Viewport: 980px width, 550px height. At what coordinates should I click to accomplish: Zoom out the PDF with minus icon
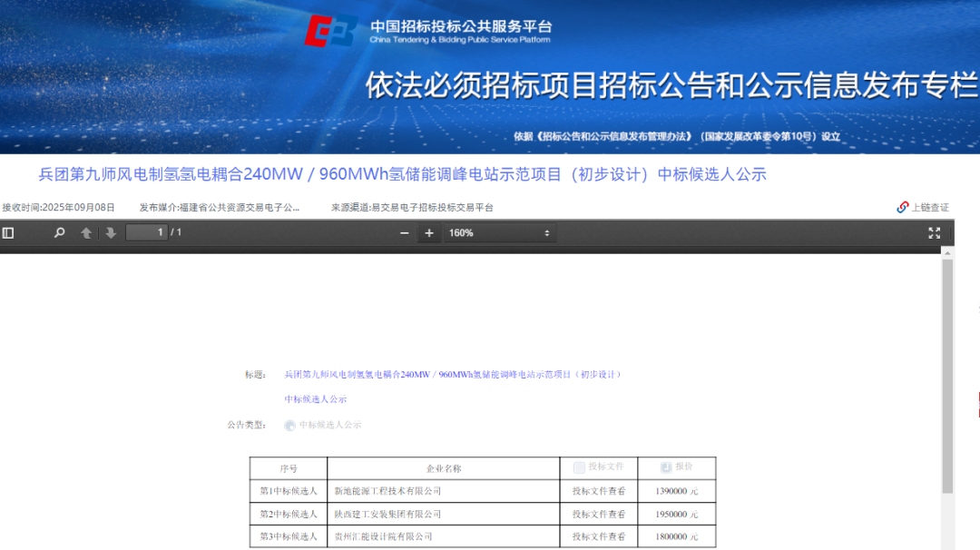point(403,232)
